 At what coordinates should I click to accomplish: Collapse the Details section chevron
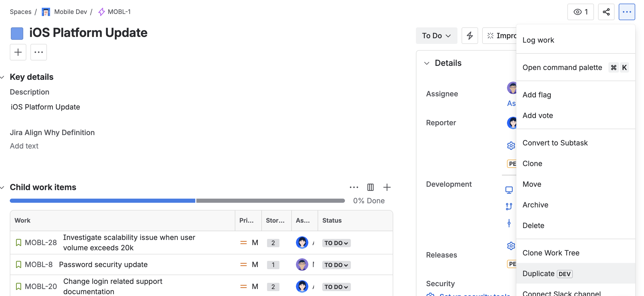[427, 63]
